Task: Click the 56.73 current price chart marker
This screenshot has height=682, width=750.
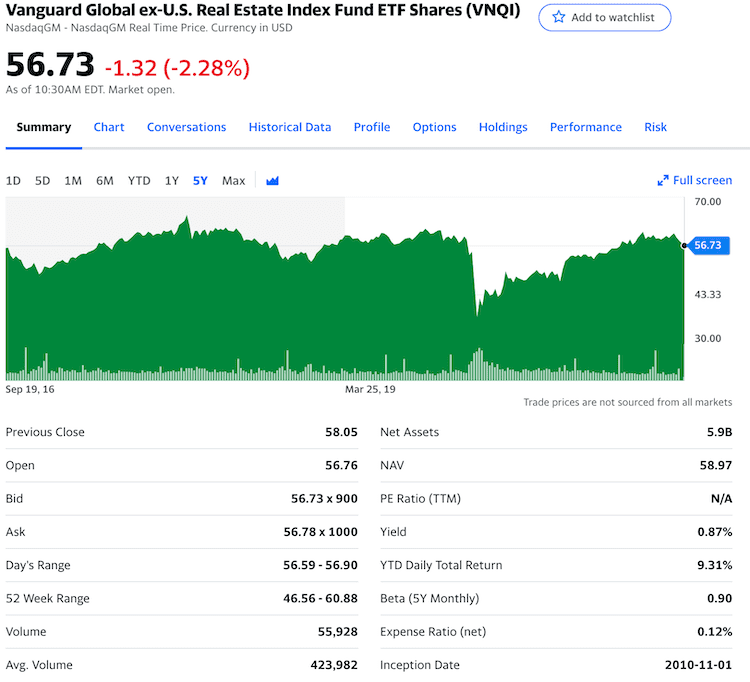Action: pyautogui.click(x=707, y=245)
